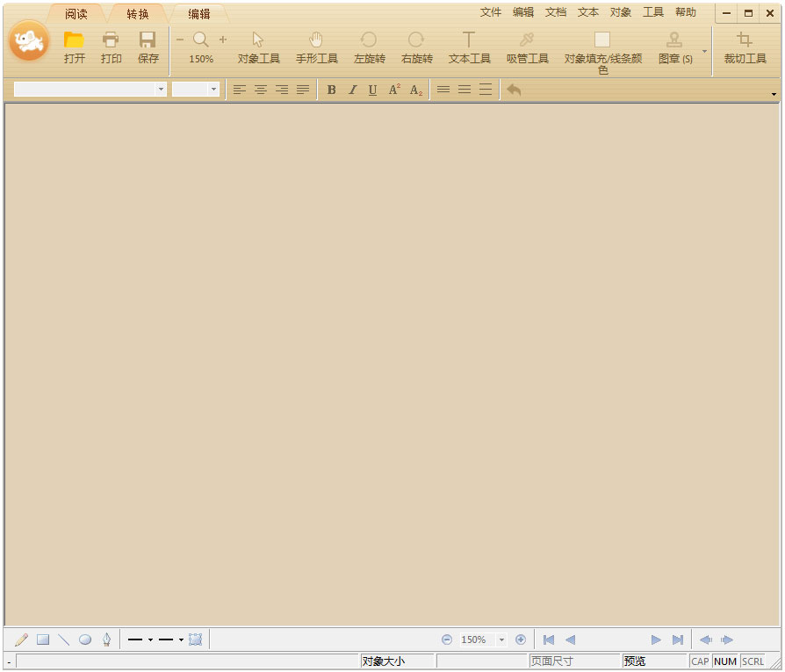785x672 pixels.
Task: Select the 文本工具 text tool
Action: pyautogui.click(x=469, y=40)
